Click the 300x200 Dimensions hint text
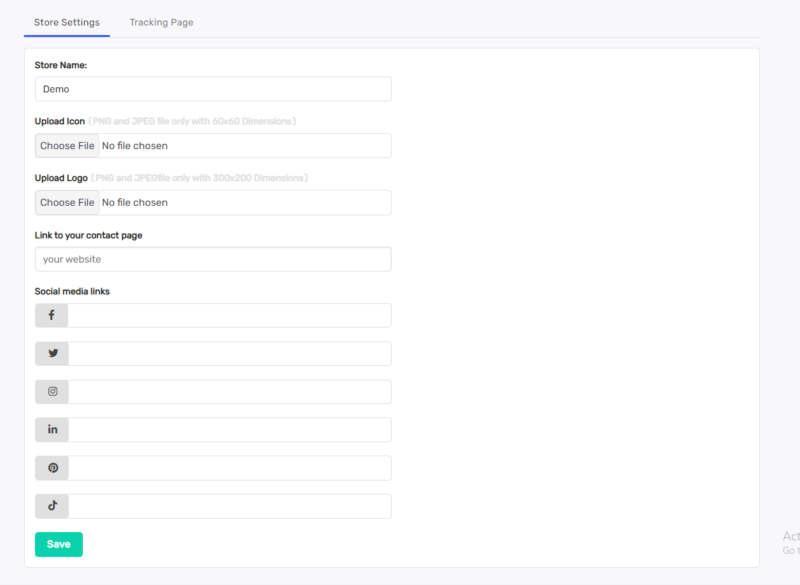This screenshot has width=800, height=585. (199, 178)
